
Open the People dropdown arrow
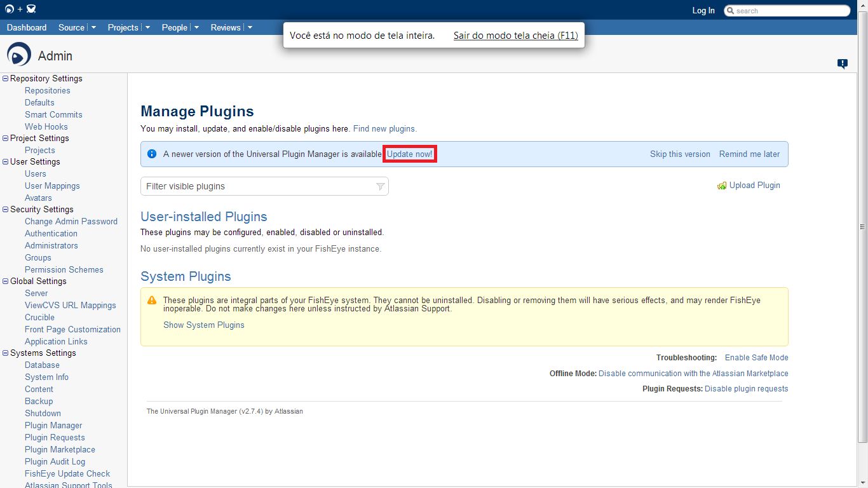196,27
